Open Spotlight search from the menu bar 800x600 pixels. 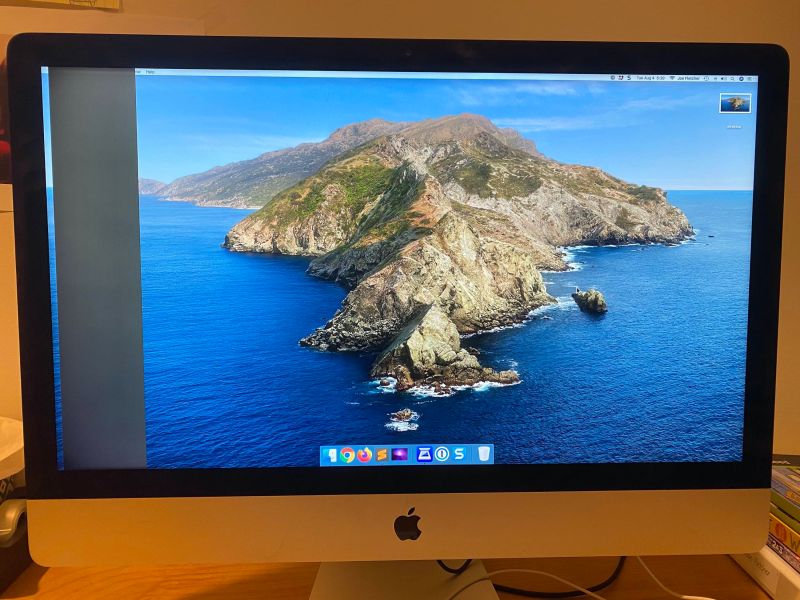pos(732,78)
